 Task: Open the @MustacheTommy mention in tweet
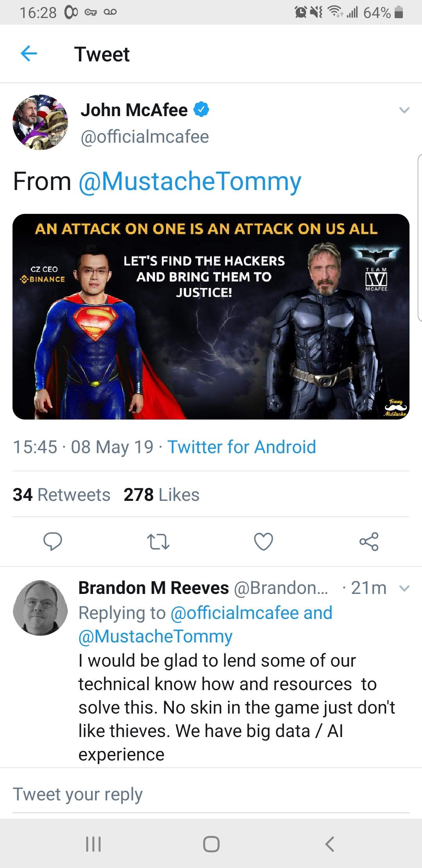coord(190,182)
